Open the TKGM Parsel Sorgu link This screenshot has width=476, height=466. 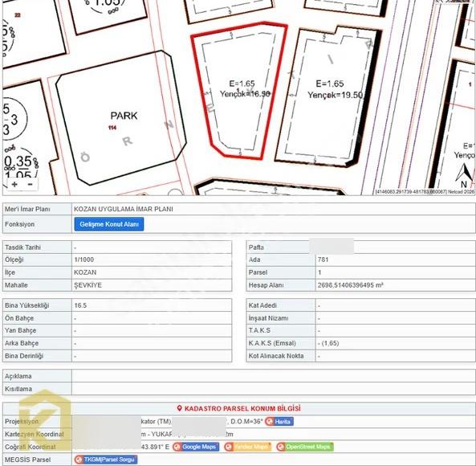point(106,460)
